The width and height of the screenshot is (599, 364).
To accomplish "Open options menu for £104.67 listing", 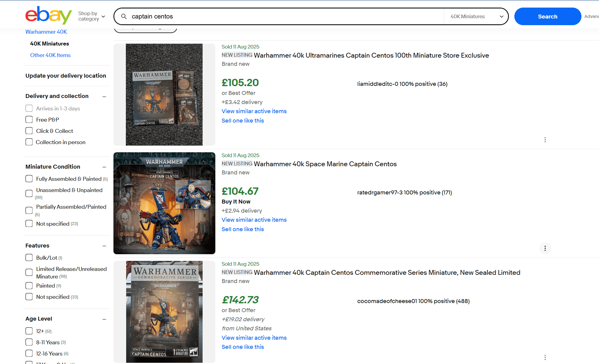I will 545,248.
